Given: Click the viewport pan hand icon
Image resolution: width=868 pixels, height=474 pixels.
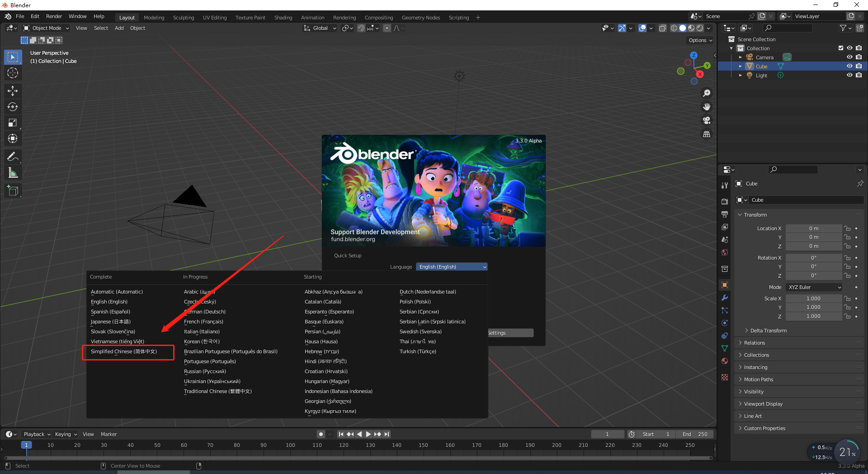Looking at the screenshot, I should (x=707, y=107).
